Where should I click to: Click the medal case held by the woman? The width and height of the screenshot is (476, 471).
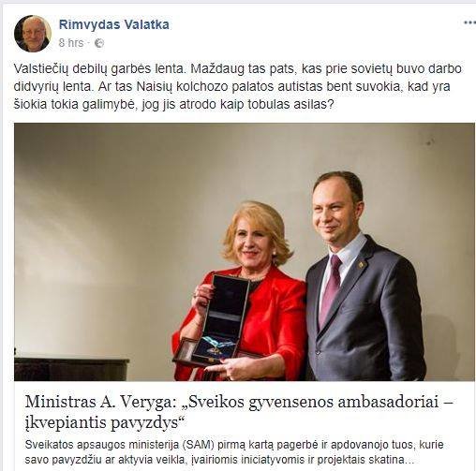tap(216, 320)
